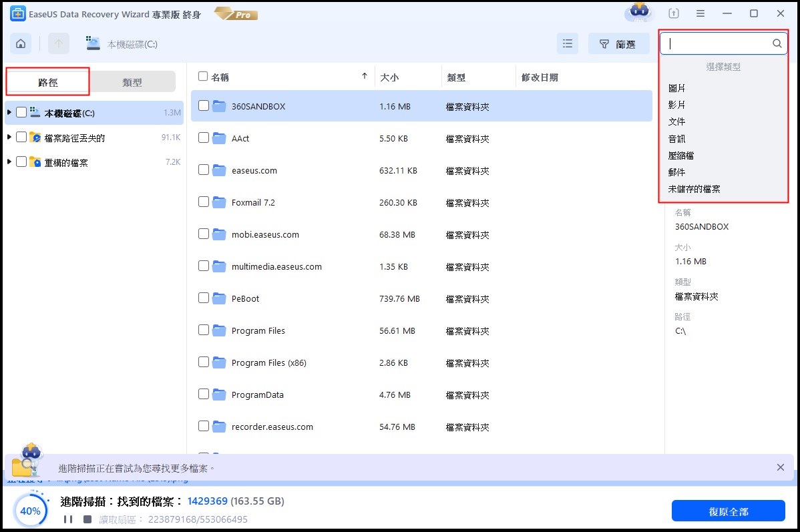Dismiss the advanced scan notification banner
Viewport: 800px width, 532px height.
pos(780,467)
